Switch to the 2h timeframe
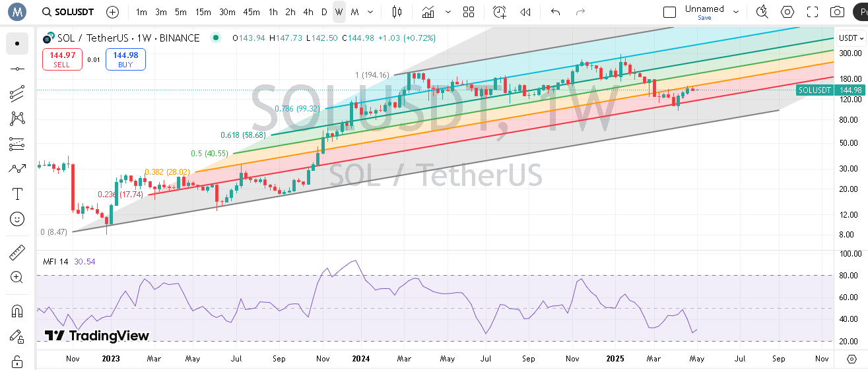The image size is (868, 370). coord(290,12)
